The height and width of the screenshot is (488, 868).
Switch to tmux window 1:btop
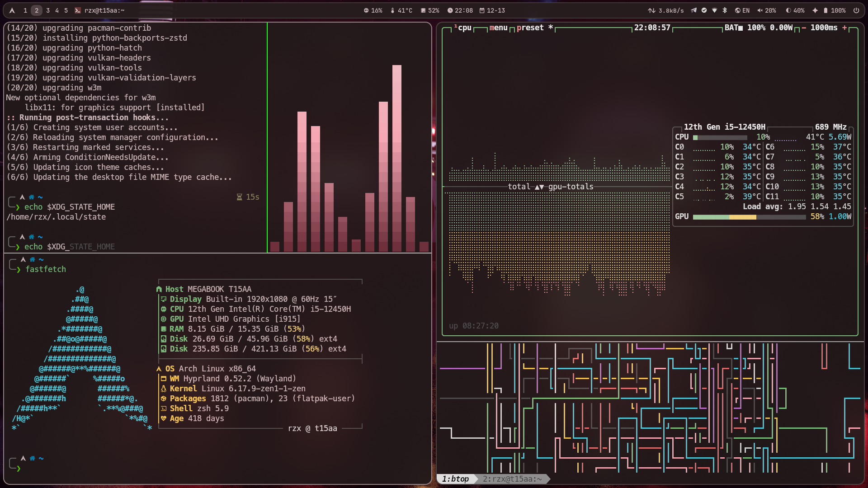coord(455,479)
